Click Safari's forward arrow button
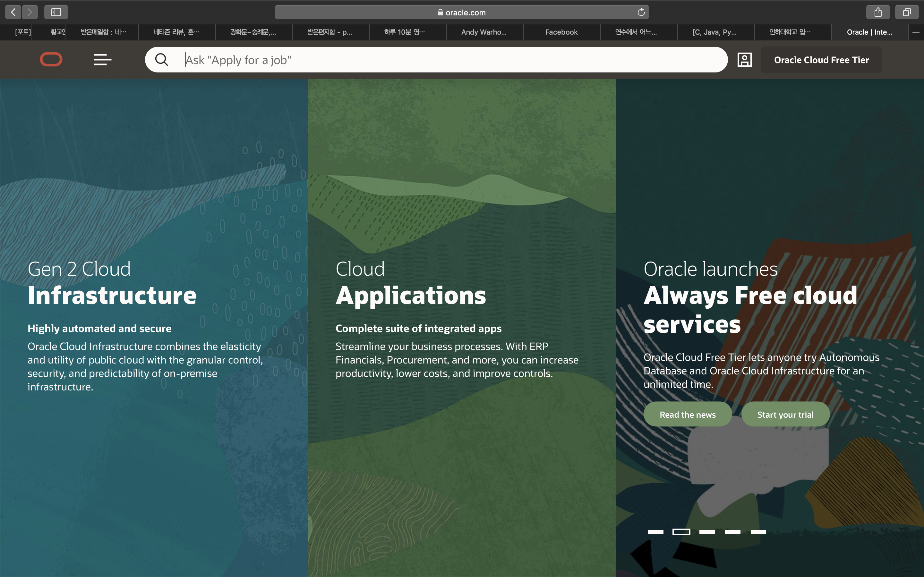The height and width of the screenshot is (577, 924). (30, 12)
